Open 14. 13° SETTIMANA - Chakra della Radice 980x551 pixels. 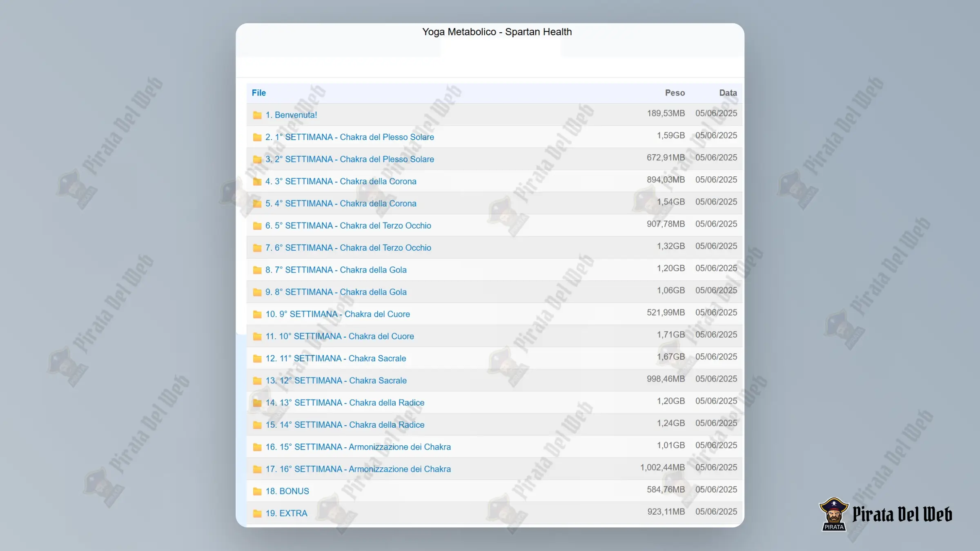pos(345,403)
